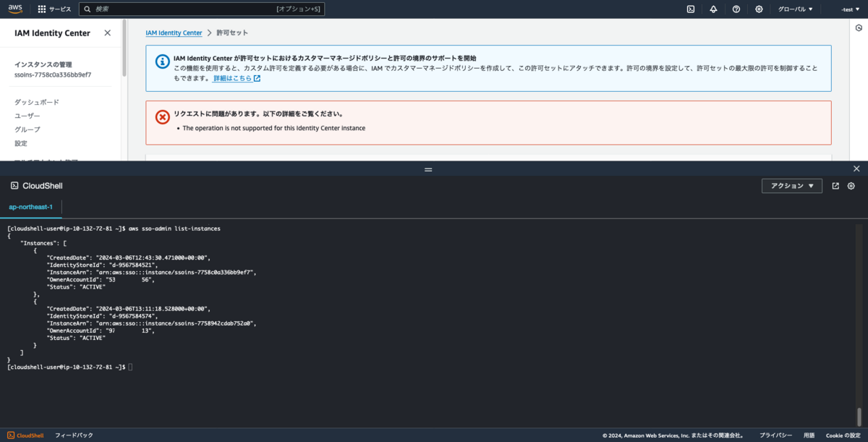Viewport: 868px width, 442px height.
Task: Click IdentityStoreId value d-9567584521
Action: tap(132, 265)
